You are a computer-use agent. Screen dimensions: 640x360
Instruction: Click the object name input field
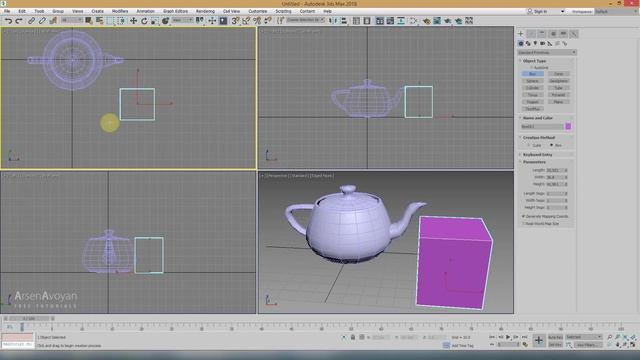point(542,127)
